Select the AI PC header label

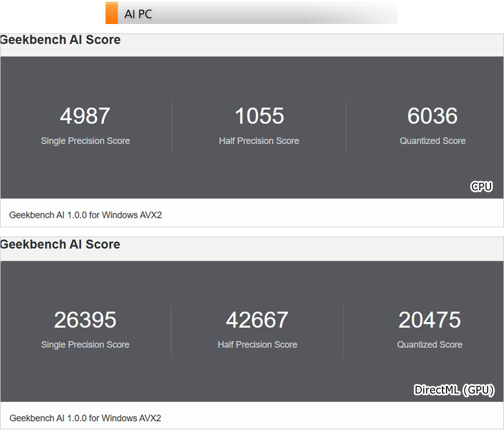[138, 14]
